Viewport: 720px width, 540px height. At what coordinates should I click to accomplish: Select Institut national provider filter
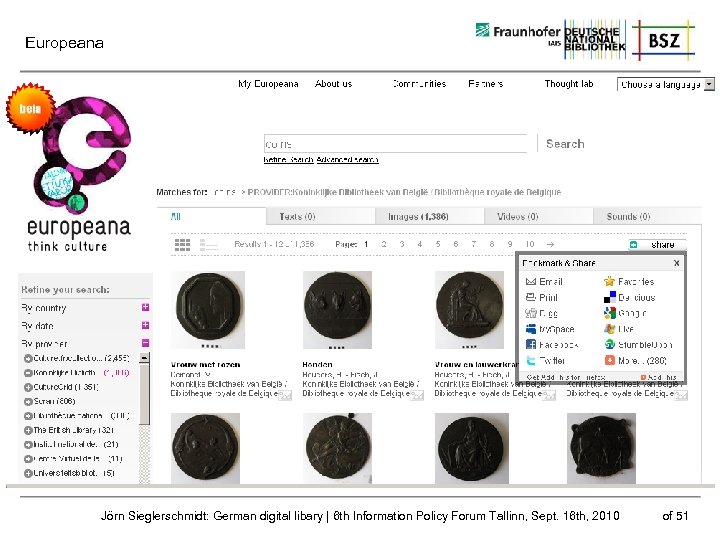pos(71,444)
